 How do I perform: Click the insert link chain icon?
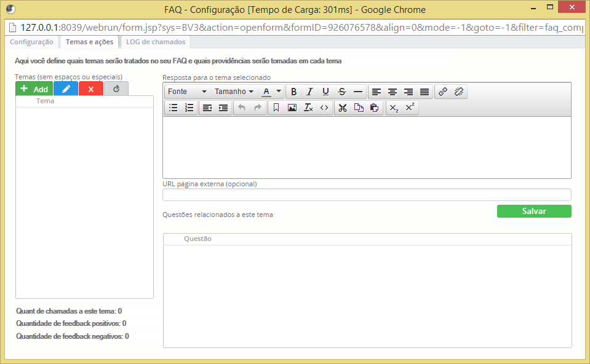pos(443,92)
